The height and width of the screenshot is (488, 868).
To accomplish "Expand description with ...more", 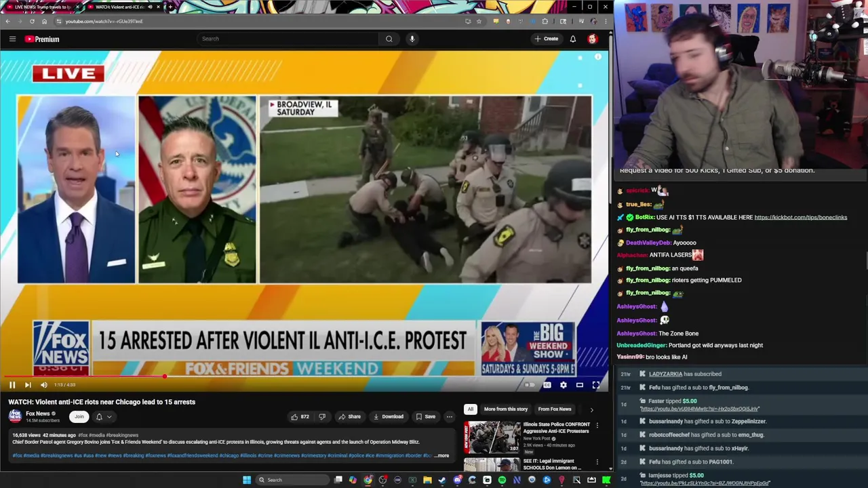I will click(441, 455).
